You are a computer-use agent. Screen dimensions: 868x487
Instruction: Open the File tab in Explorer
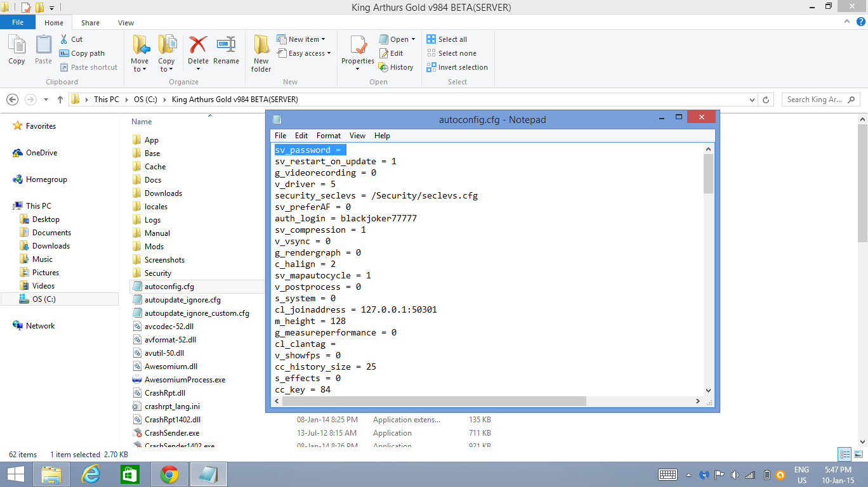18,22
